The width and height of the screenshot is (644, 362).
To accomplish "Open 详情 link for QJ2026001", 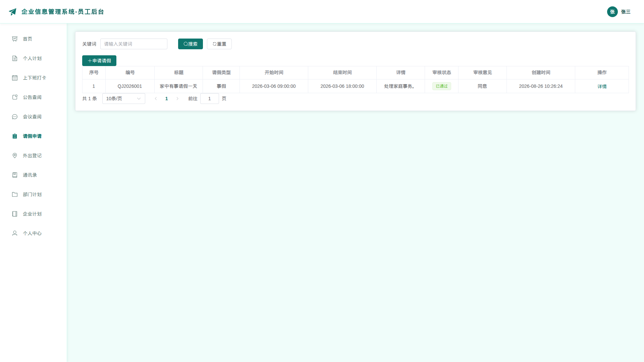I will (x=602, y=86).
